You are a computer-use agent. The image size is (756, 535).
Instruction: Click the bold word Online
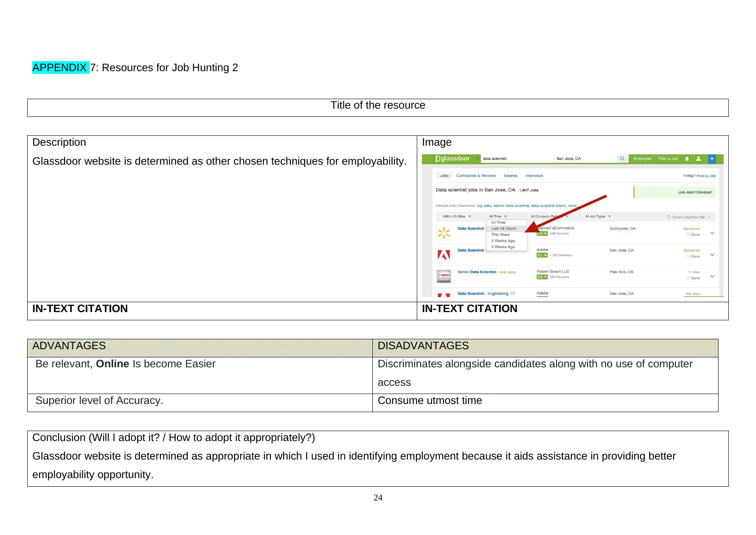tap(112, 364)
